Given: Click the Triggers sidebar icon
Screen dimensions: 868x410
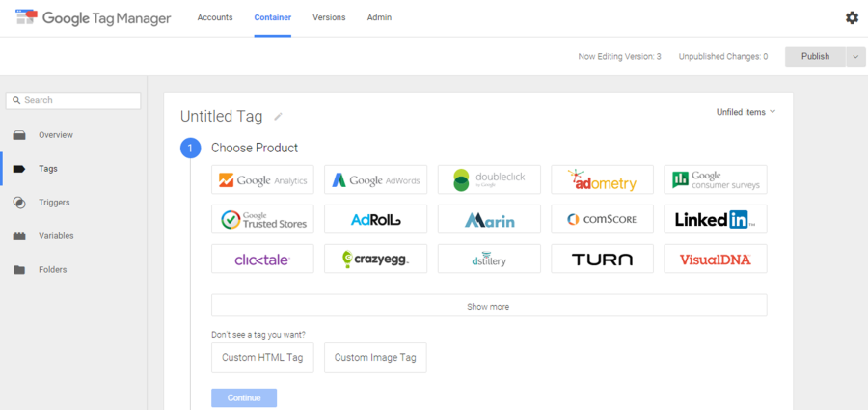Looking at the screenshot, I should point(19,203).
